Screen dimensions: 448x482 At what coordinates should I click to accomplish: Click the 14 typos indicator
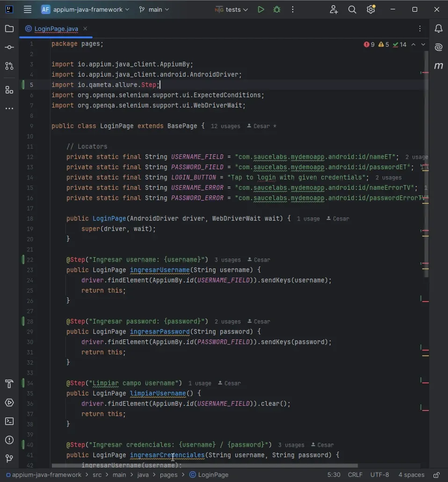tap(399, 44)
